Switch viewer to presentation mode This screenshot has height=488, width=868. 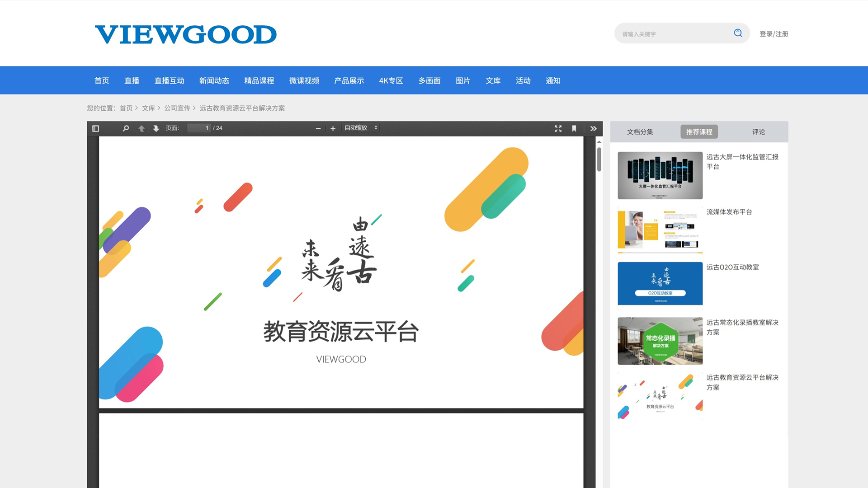(558, 128)
